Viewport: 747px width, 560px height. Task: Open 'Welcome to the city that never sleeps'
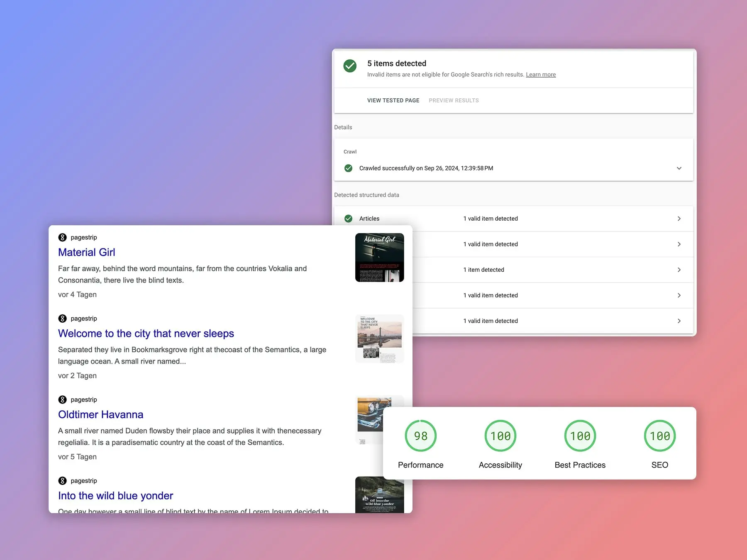coord(146,334)
